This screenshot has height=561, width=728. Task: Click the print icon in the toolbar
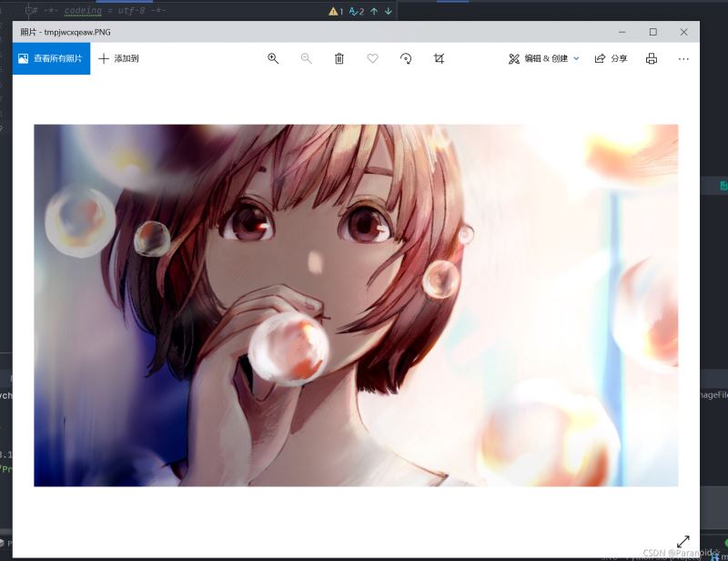tap(652, 58)
